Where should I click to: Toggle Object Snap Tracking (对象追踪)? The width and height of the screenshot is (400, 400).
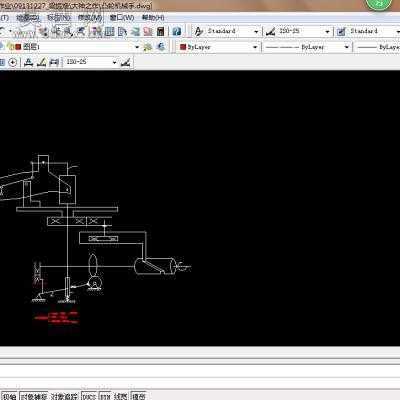click(x=64, y=396)
